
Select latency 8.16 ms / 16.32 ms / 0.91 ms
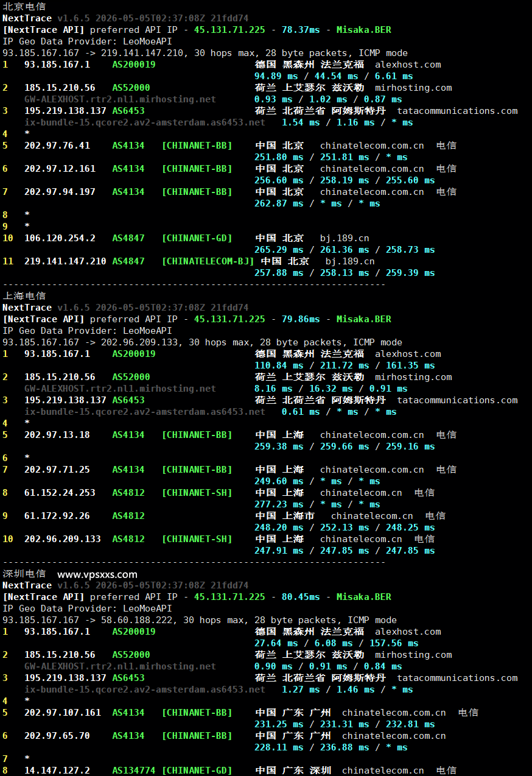pos(331,389)
